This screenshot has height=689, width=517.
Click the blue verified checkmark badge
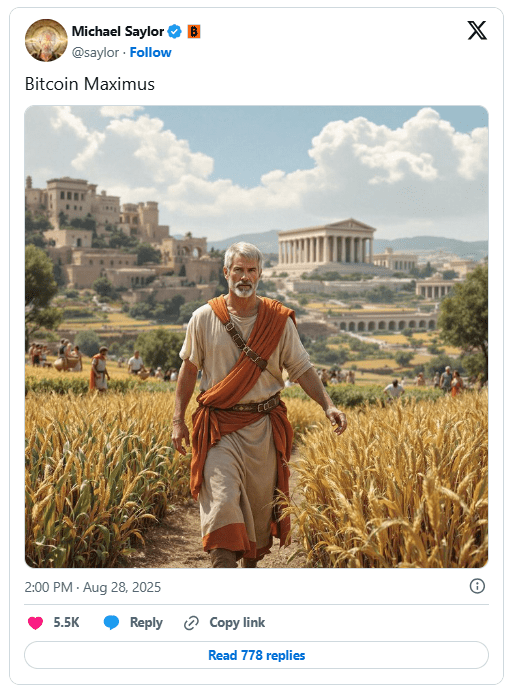coord(175,32)
